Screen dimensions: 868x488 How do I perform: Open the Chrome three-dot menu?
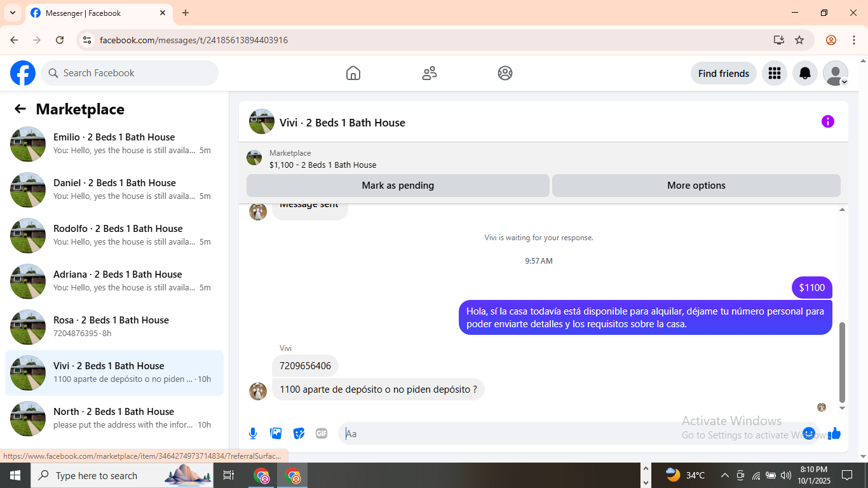tap(854, 40)
